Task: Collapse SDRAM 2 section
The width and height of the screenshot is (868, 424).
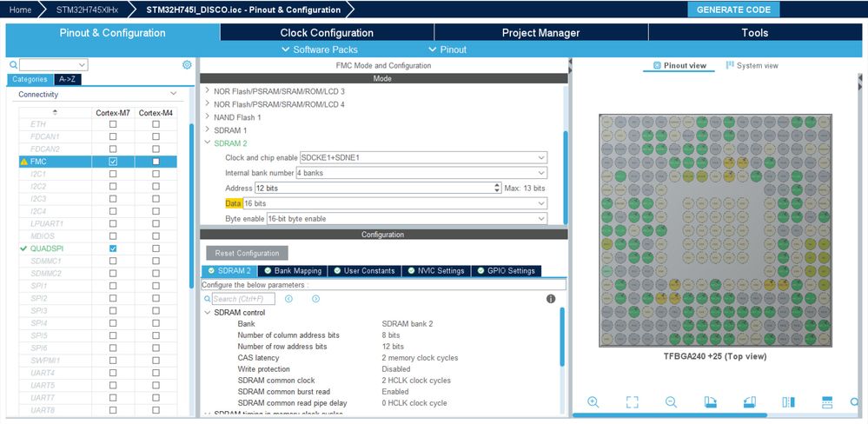Action: [x=208, y=142]
